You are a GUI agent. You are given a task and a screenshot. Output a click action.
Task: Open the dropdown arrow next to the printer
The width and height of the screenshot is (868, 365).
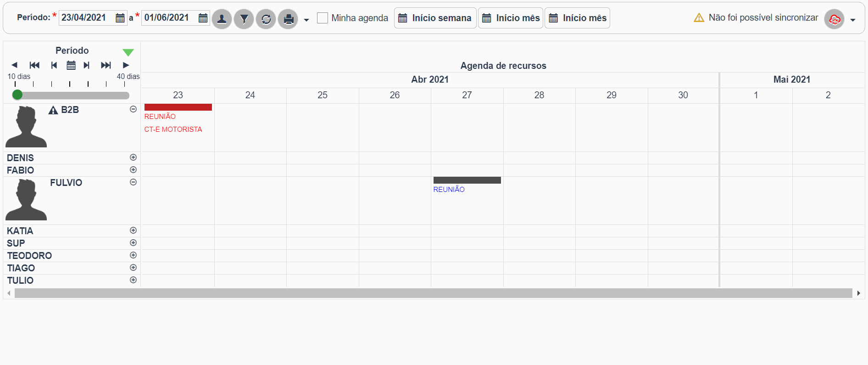pos(306,20)
